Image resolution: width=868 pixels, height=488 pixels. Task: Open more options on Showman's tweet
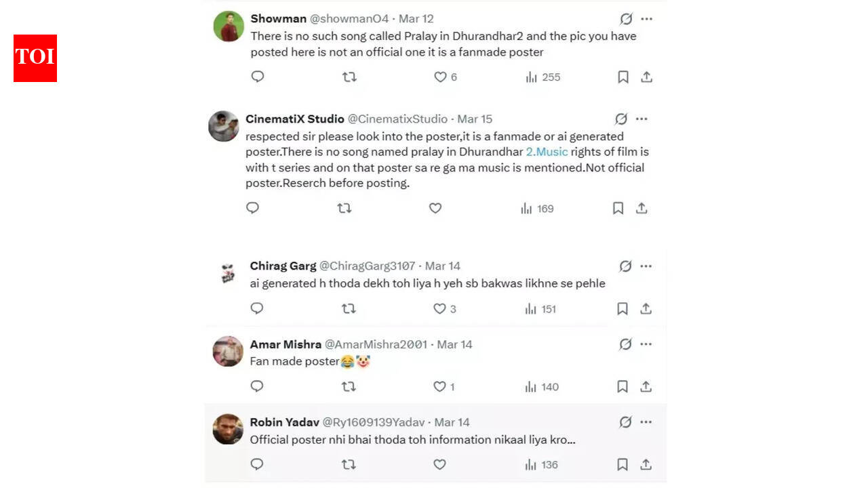click(646, 18)
